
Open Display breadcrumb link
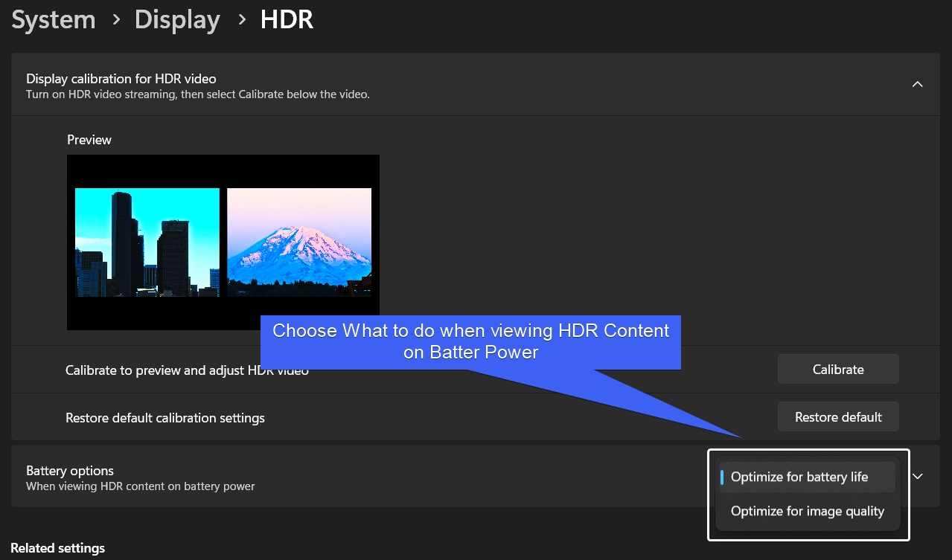pos(177,20)
